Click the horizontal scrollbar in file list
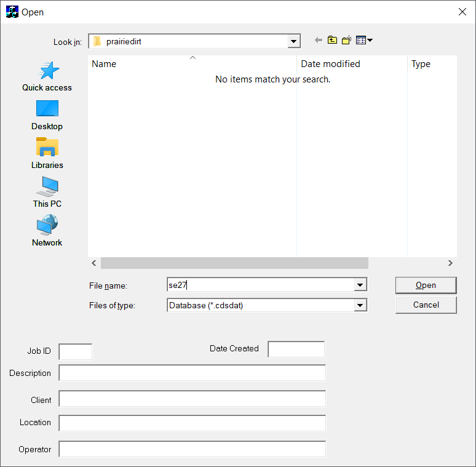 pos(234,263)
